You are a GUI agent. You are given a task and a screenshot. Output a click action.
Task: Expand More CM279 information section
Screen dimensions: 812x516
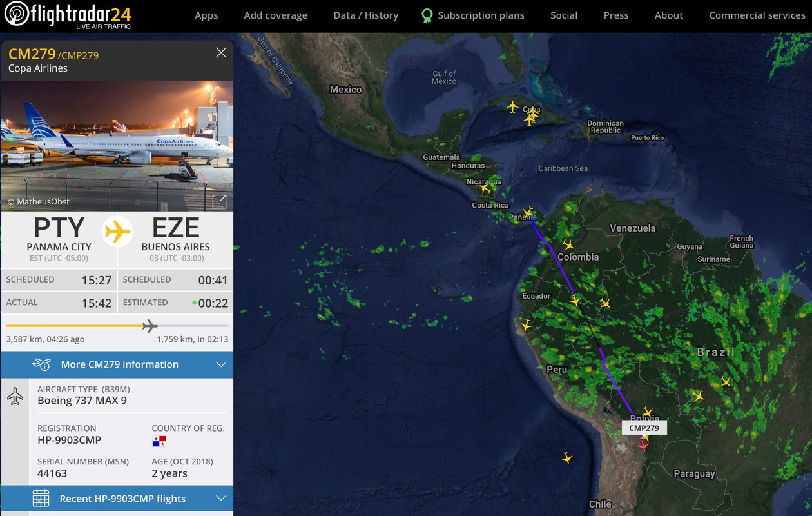point(117,364)
